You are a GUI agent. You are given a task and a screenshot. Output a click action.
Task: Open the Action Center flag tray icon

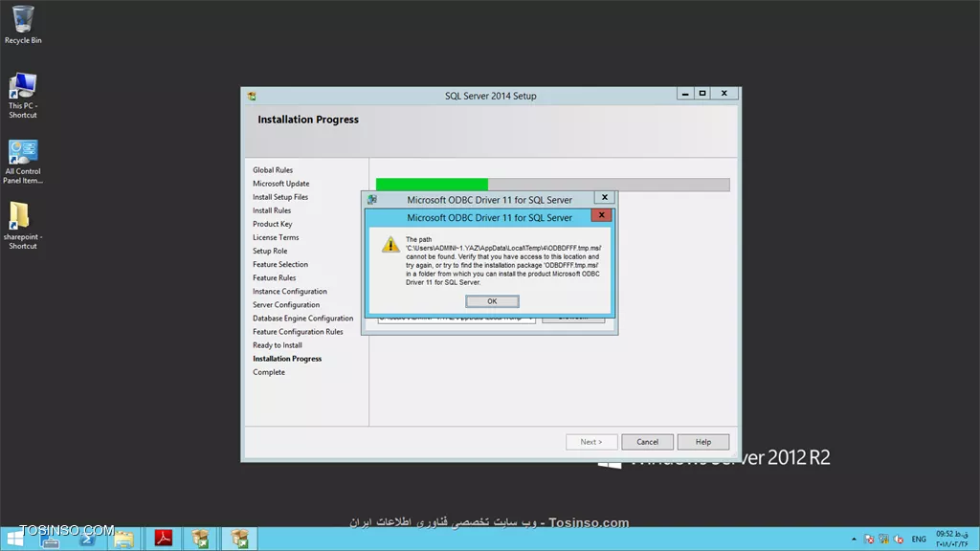click(x=869, y=540)
